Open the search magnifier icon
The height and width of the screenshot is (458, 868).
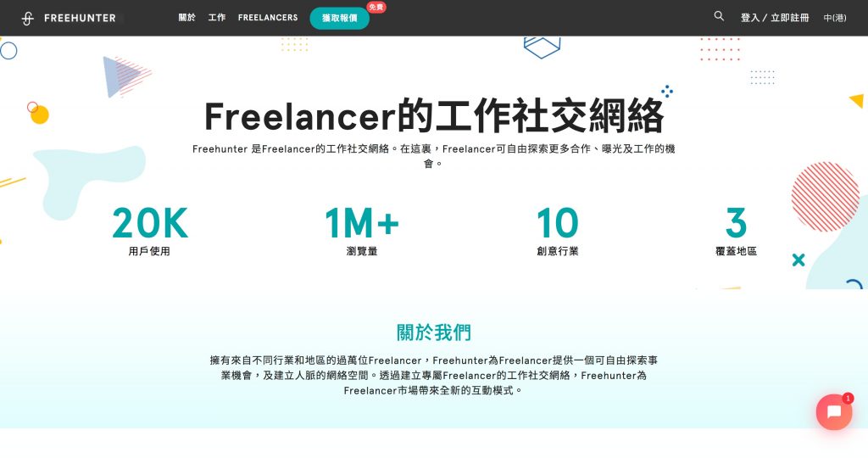point(719,16)
